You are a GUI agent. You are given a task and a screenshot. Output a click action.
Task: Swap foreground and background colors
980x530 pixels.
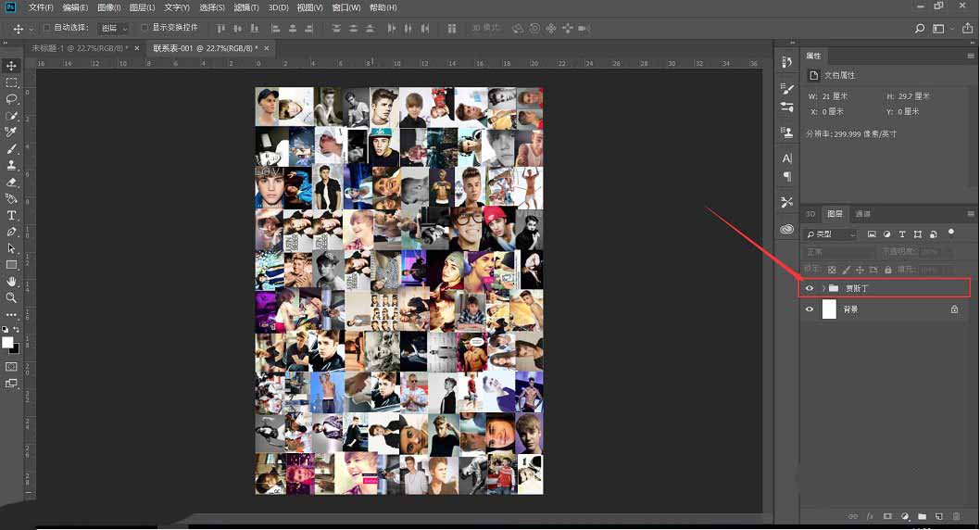pos(17,329)
